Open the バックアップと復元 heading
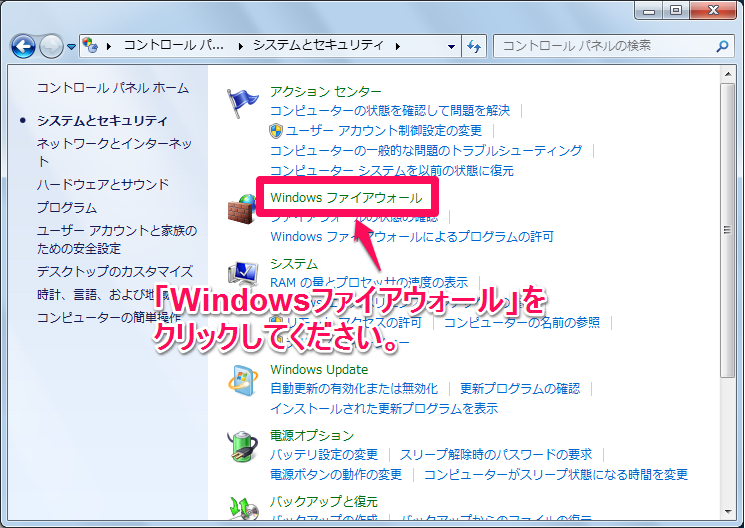 pyautogui.click(x=324, y=501)
